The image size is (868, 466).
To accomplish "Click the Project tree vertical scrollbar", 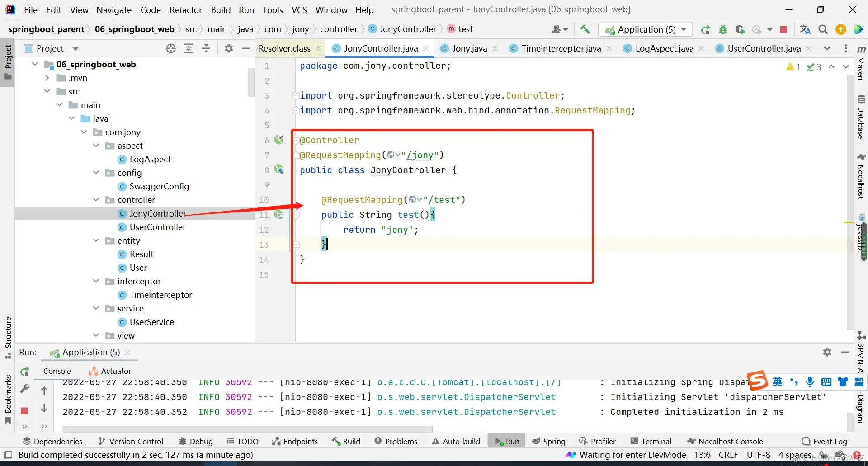I will pyautogui.click(x=252, y=82).
